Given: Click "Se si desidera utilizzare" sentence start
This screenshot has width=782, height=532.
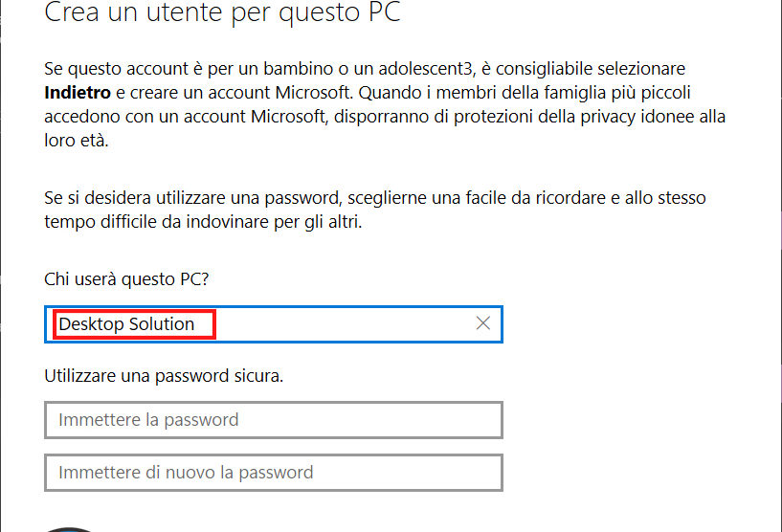Looking at the screenshot, I should tap(134, 198).
